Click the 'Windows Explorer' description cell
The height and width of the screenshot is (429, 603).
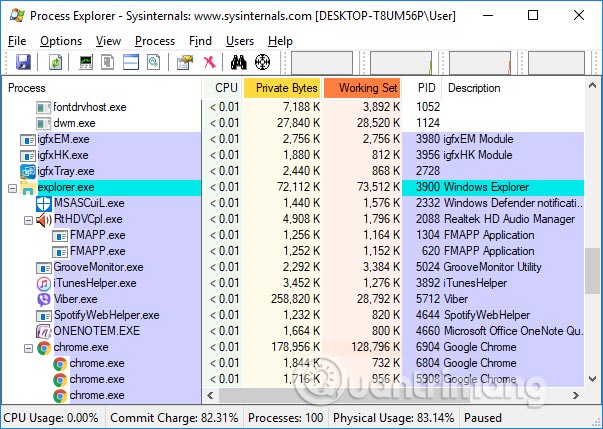click(486, 187)
